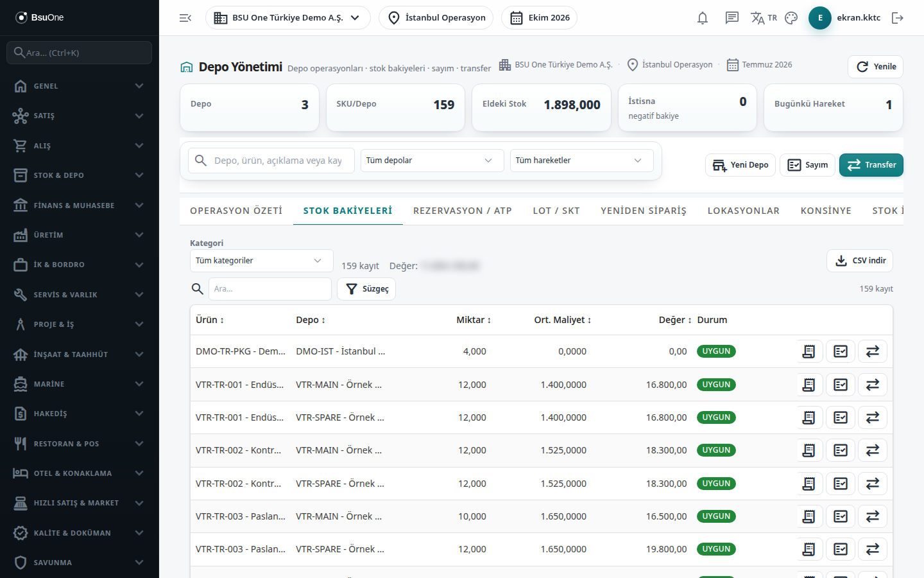Click the green Transfer button

click(x=871, y=165)
